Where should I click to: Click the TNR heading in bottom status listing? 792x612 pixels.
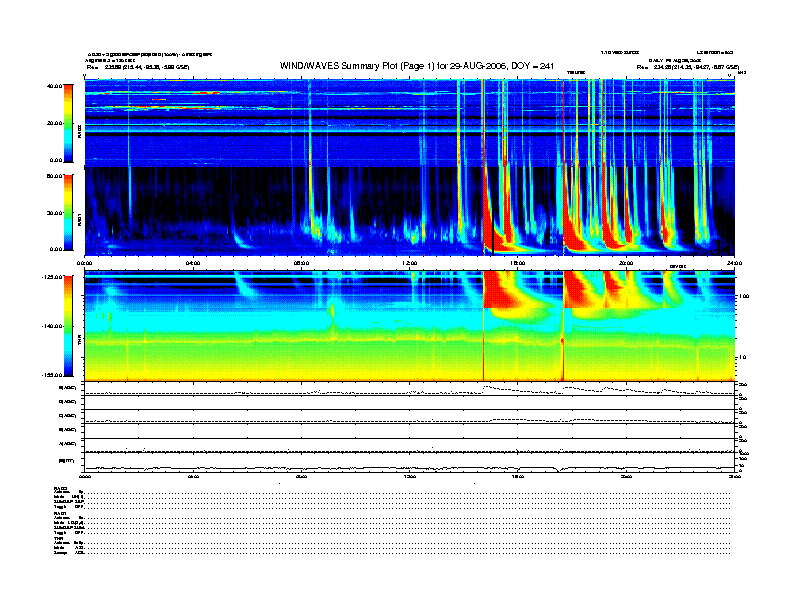point(58,538)
